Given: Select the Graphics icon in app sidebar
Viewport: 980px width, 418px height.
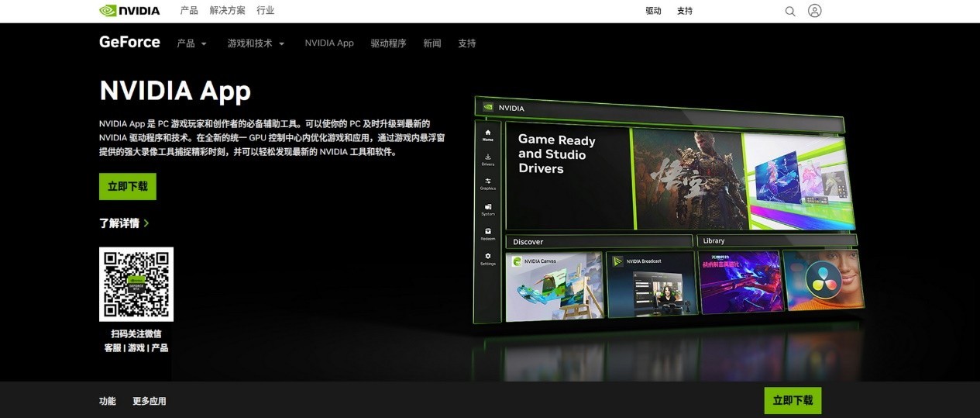Looking at the screenshot, I should (x=487, y=184).
